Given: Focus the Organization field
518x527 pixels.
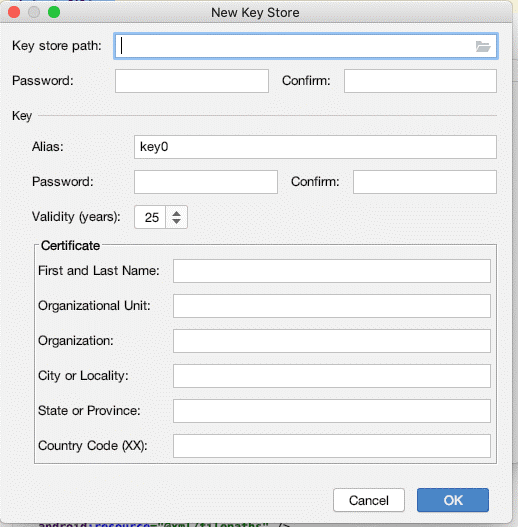Looking at the screenshot, I should point(332,341).
